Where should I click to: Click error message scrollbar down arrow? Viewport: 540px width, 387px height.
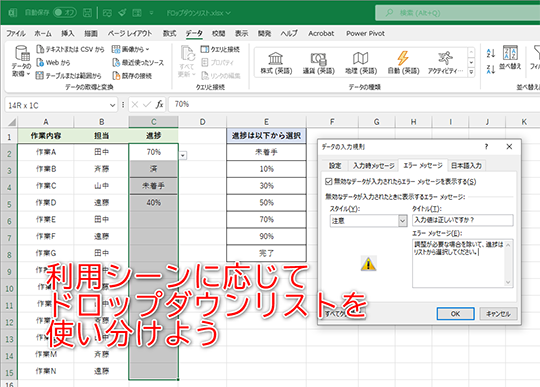tap(508, 282)
